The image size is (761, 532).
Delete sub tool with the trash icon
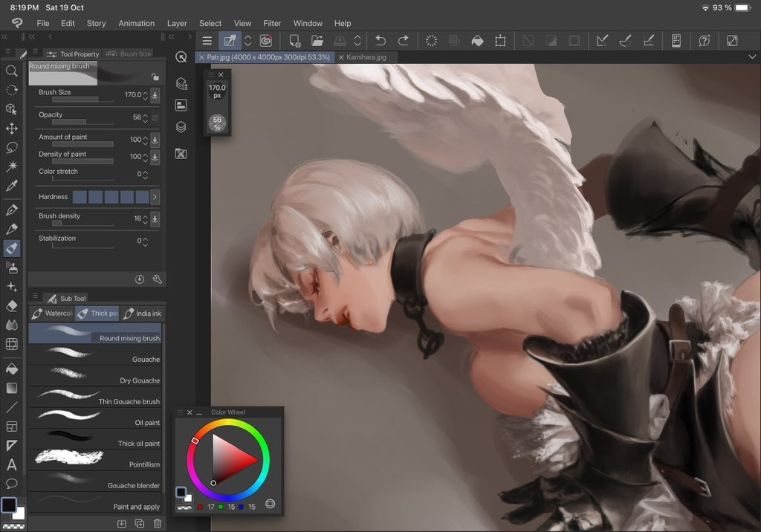point(158,523)
